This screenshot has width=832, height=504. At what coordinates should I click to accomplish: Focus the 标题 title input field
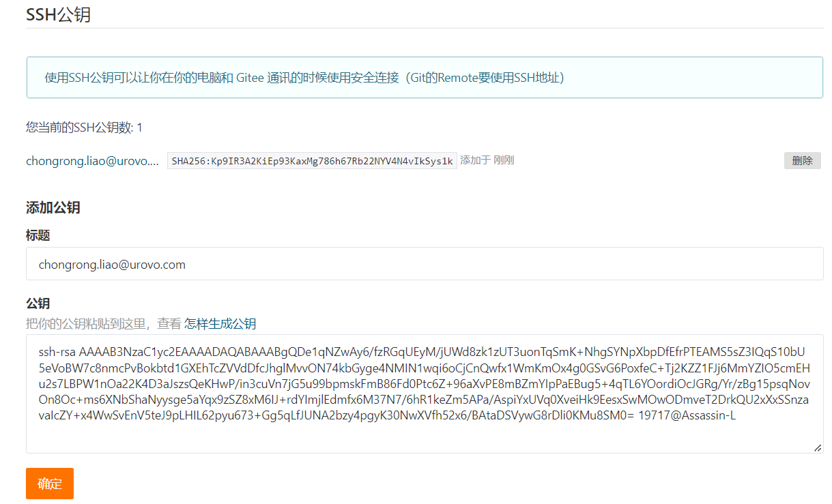[478, 264]
